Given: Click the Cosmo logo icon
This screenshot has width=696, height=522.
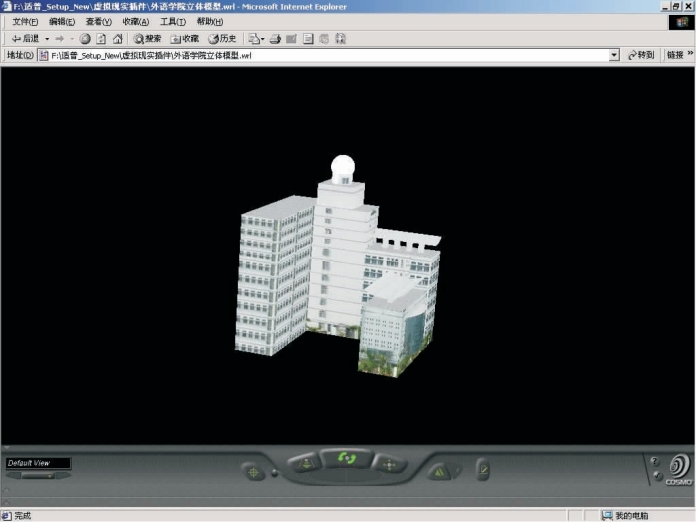Looking at the screenshot, I should pyautogui.click(x=678, y=468).
